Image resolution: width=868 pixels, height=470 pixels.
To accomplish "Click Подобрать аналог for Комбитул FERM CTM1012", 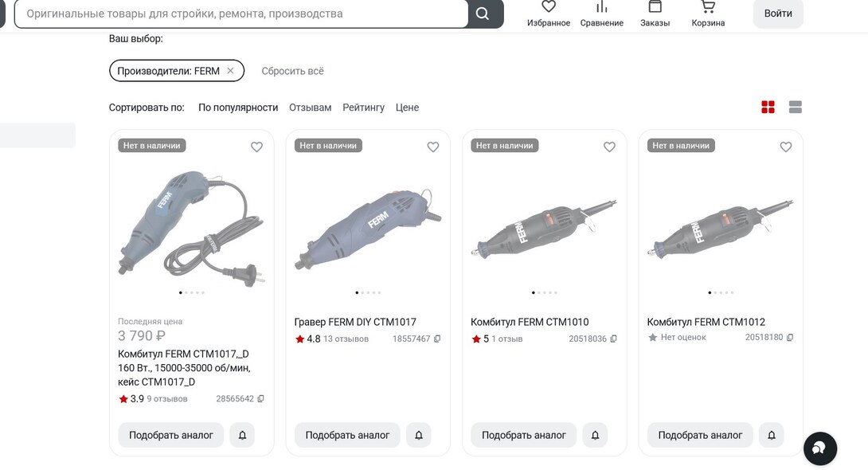I will pyautogui.click(x=699, y=435).
